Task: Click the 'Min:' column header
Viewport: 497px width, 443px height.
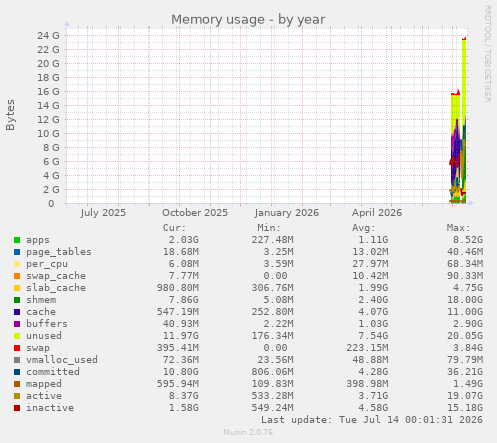Action: click(269, 228)
